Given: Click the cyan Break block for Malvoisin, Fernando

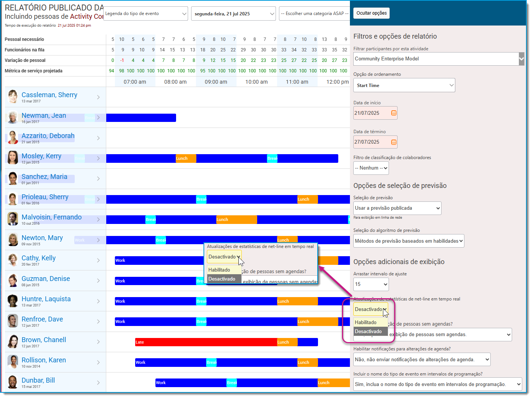Looking at the screenshot, I should [151, 219].
